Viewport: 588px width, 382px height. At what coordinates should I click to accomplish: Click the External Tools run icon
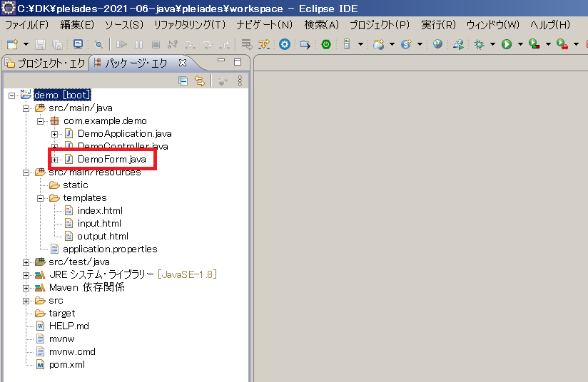pos(562,44)
